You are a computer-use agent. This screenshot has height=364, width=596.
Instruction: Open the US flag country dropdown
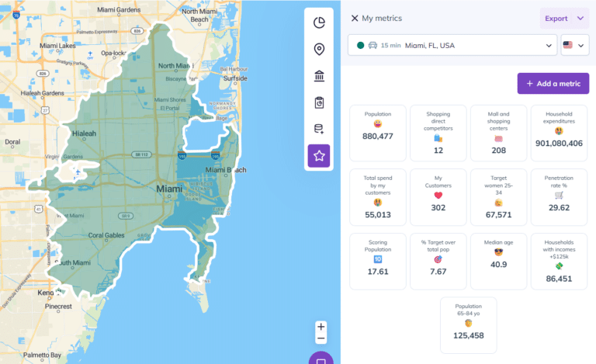pos(575,45)
